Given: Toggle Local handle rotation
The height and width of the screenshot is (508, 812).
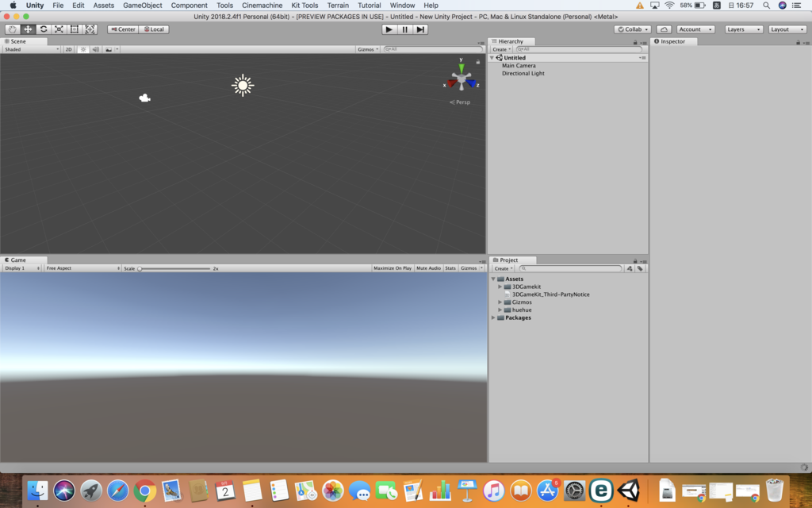Looking at the screenshot, I should coord(154,29).
